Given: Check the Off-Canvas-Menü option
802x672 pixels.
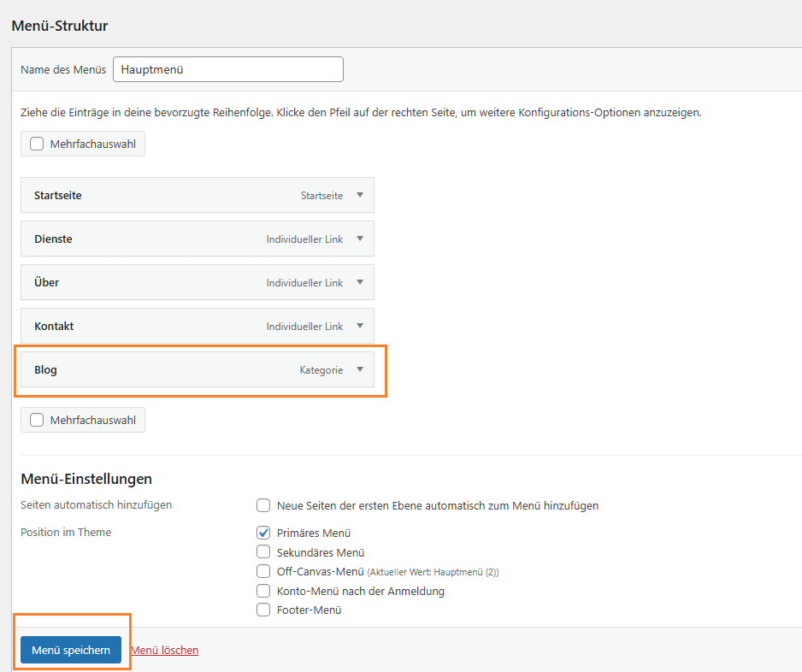Looking at the screenshot, I should tap(263, 571).
